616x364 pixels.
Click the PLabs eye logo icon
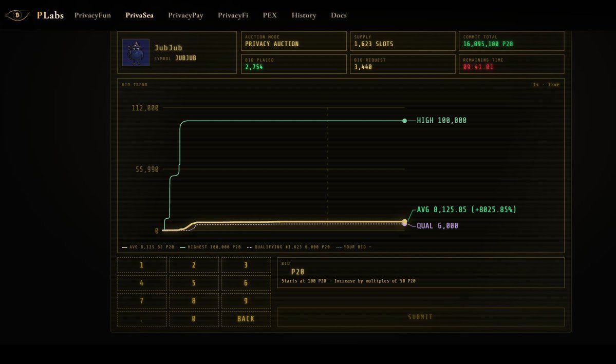[x=17, y=15]
